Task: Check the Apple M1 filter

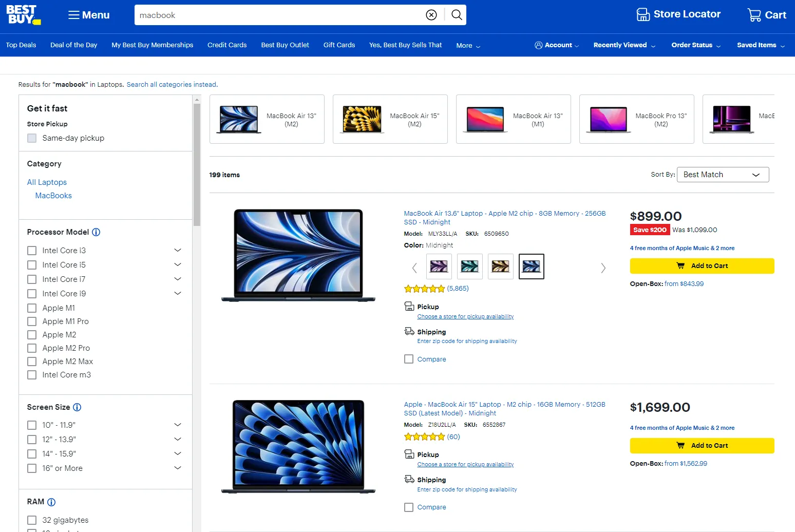Action: [32, 308]
